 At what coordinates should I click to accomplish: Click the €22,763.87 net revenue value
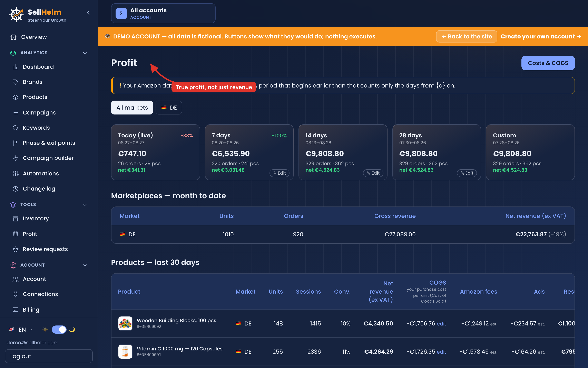click(x=531, y=234)
